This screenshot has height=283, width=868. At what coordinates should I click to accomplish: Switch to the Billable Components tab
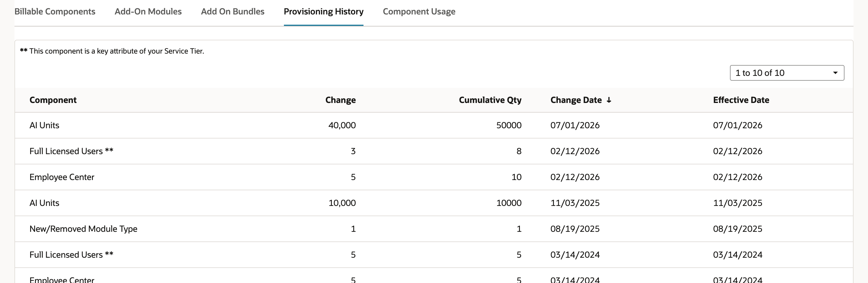(55, 11)
